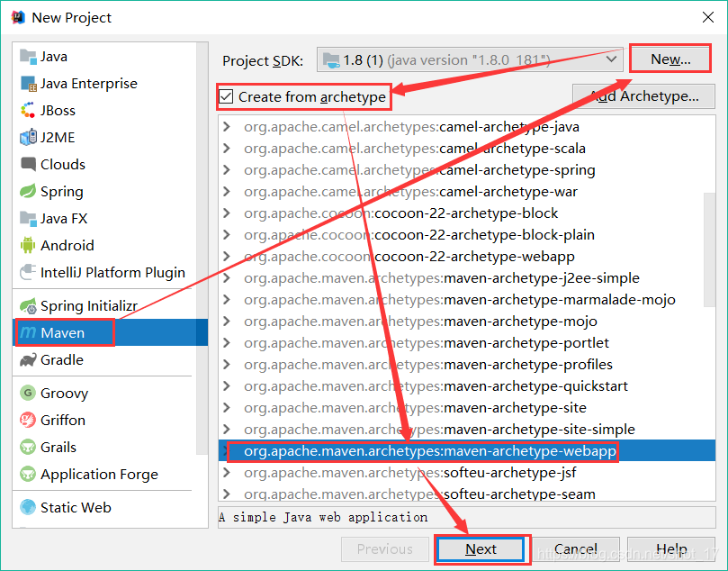Click the Java FX folder icon
This screenshot has height=571, width=728.
(x=28, y=218)
